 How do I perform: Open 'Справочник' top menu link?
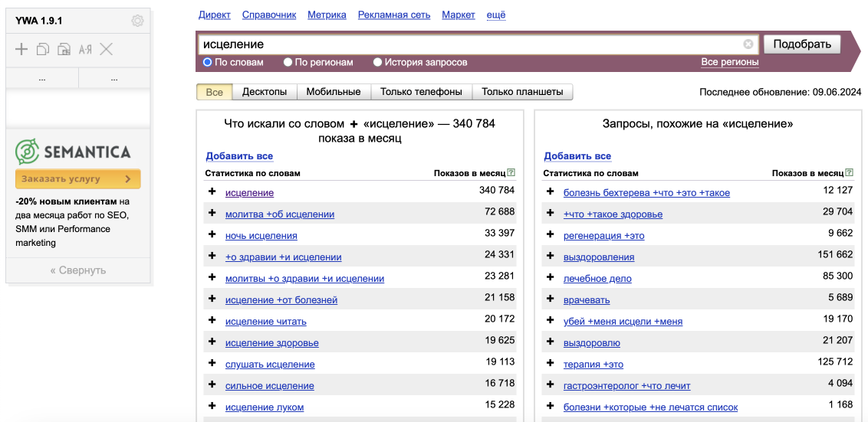click(269, 15)
